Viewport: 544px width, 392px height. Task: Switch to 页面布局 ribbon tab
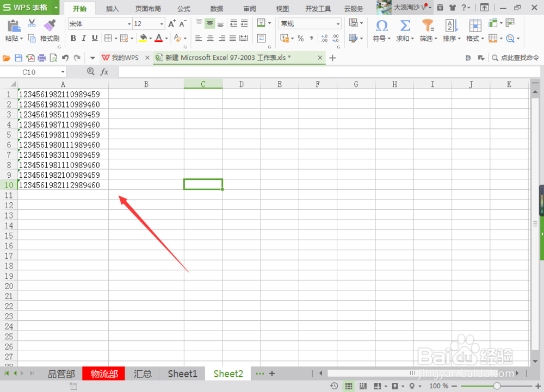(x=148, y=9)
